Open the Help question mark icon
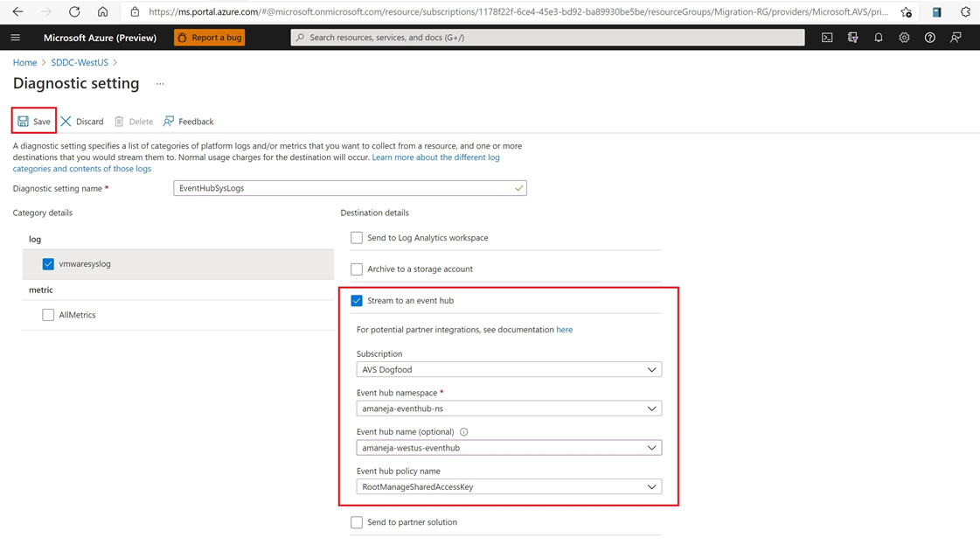This screenshot has height=552, width=980. 930,38
